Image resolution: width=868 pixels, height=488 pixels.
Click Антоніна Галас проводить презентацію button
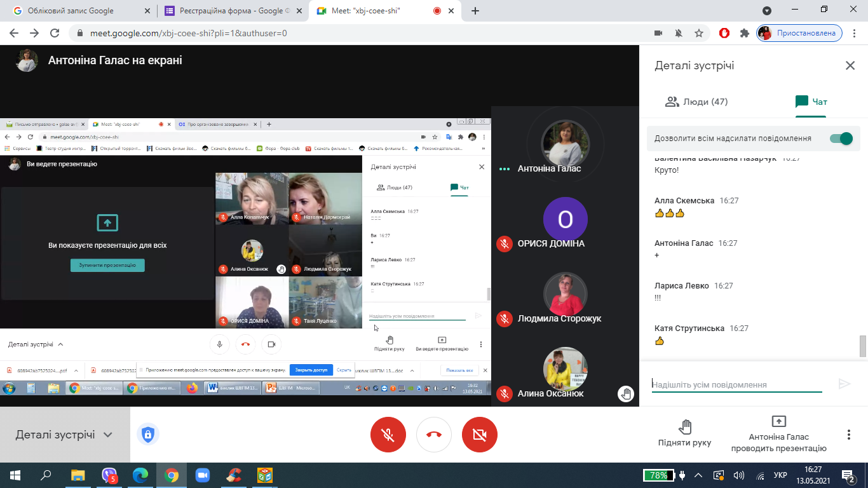coord(778,435)
